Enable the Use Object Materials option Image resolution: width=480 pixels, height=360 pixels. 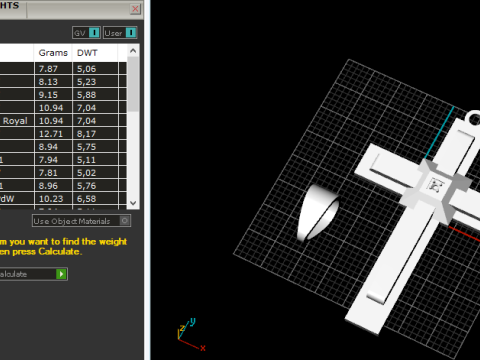(x=81, y=221)
